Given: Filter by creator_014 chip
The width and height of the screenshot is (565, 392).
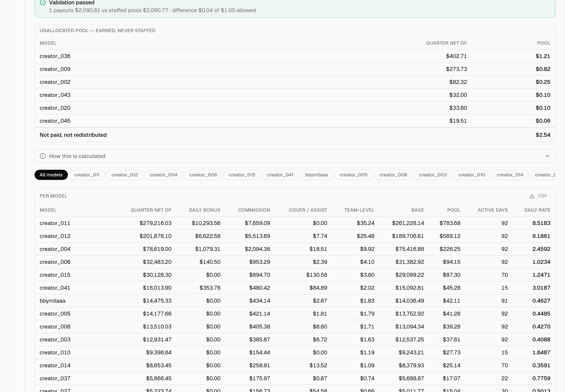Looking at the screenshot, I should point(510,175).
